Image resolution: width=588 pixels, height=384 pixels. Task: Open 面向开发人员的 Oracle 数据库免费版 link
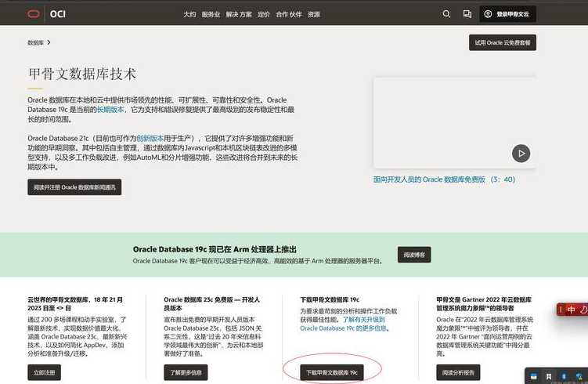(444, 179)
